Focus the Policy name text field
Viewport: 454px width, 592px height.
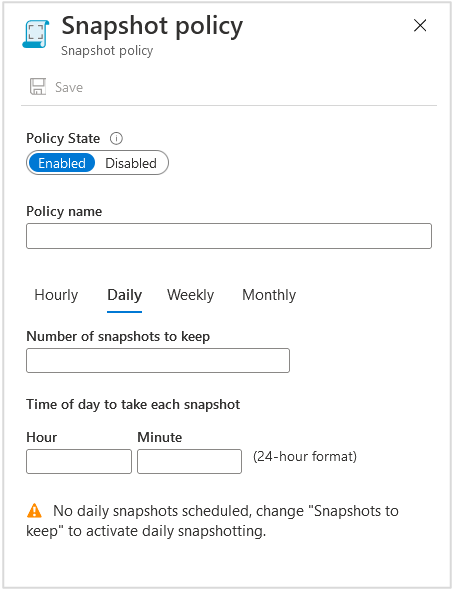pyautogui.click(x=229, y=236)
